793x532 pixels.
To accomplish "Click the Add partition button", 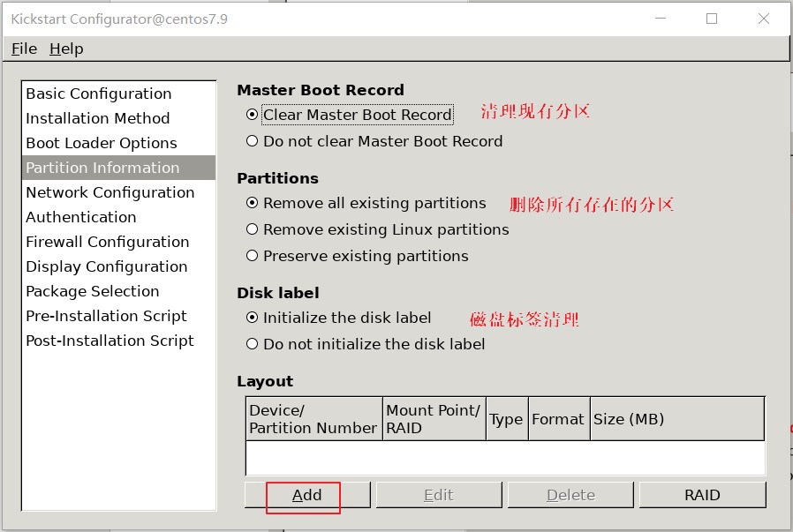I will click(x=307, y=495).
